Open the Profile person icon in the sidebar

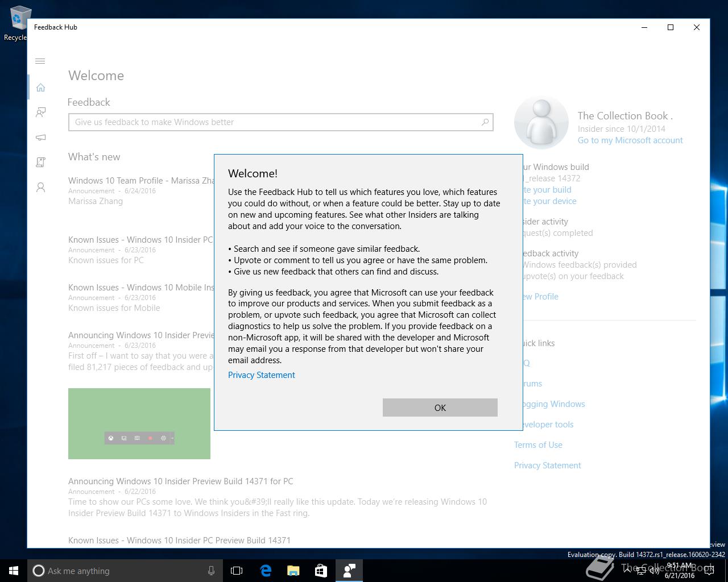[40, 188]
